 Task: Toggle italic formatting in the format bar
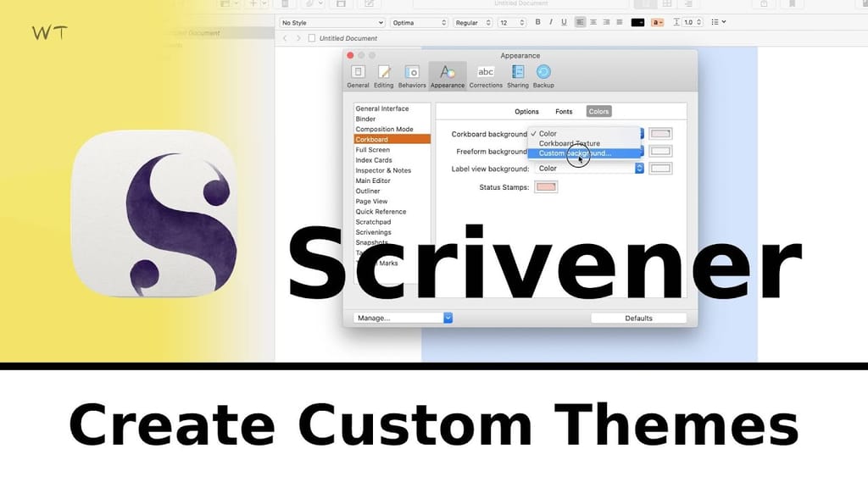[551, 22]
